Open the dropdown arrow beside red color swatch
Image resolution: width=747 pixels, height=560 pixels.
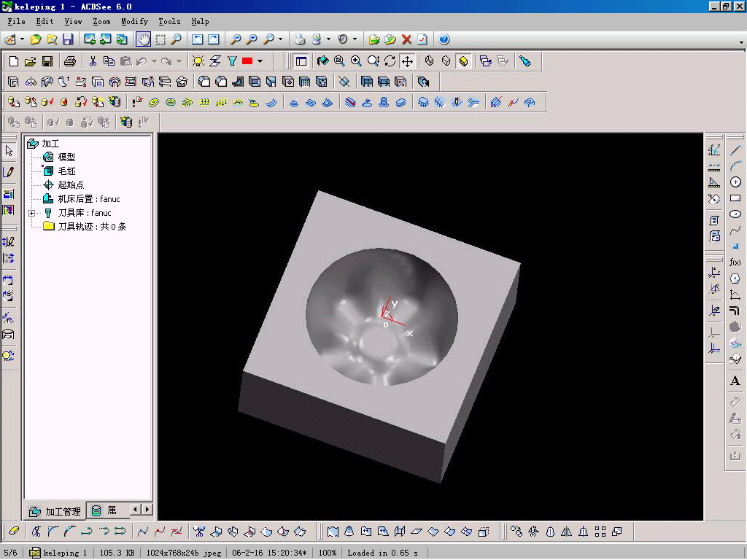pos(260,61)
